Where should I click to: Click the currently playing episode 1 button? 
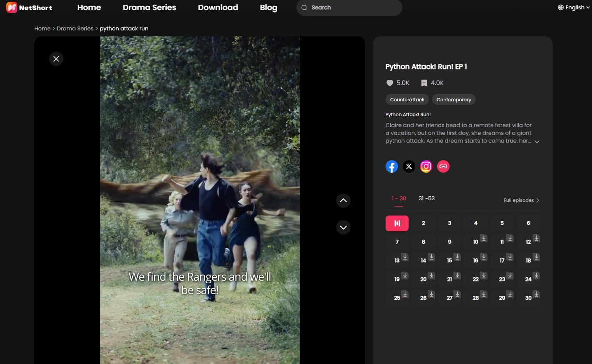(x=397, y=223)
